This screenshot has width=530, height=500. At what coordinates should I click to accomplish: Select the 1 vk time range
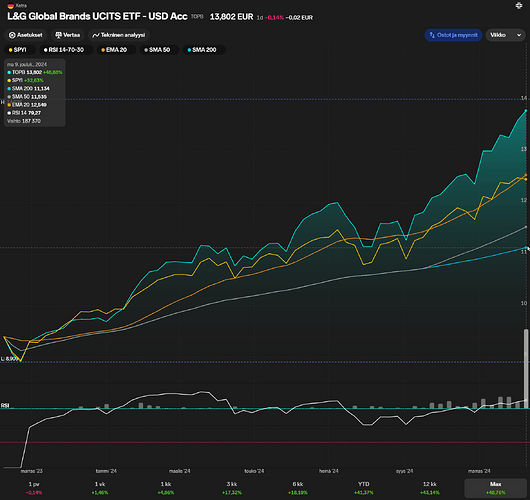[100, 488]
